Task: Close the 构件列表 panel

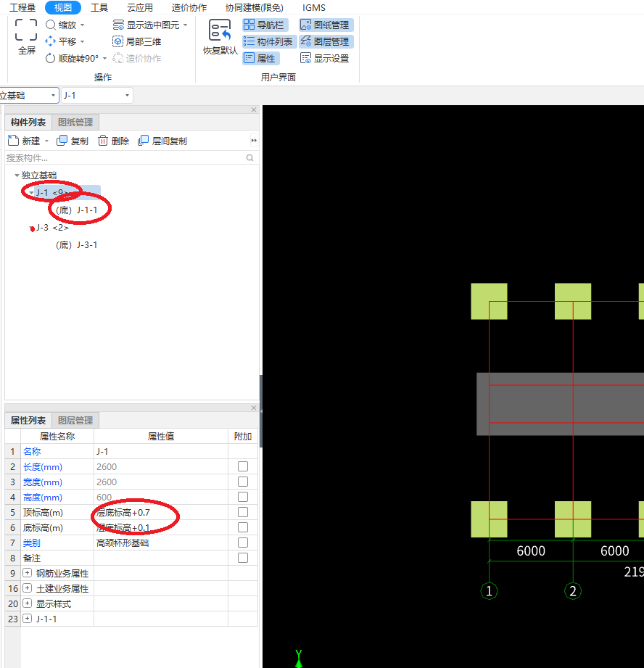Action: pos(254,110)
